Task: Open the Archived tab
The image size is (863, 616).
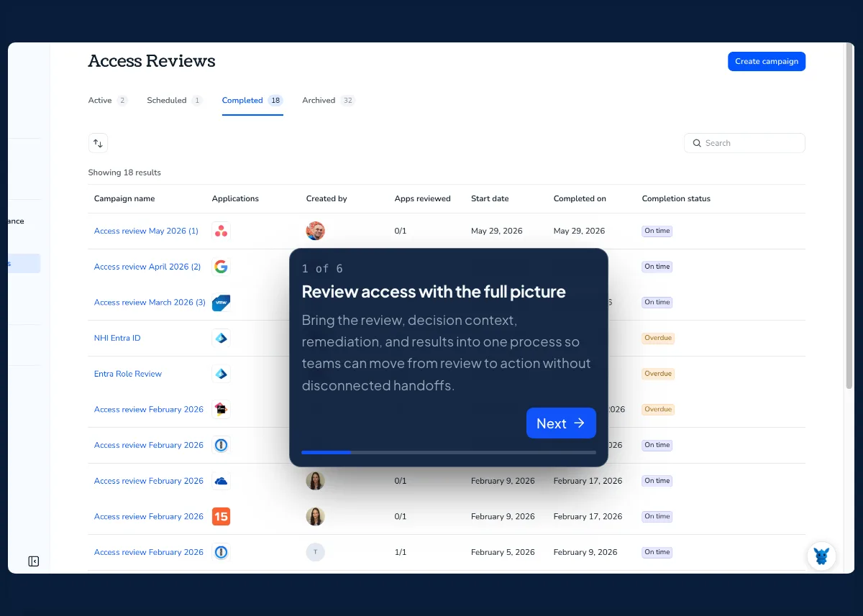Action: click(329, 101)
